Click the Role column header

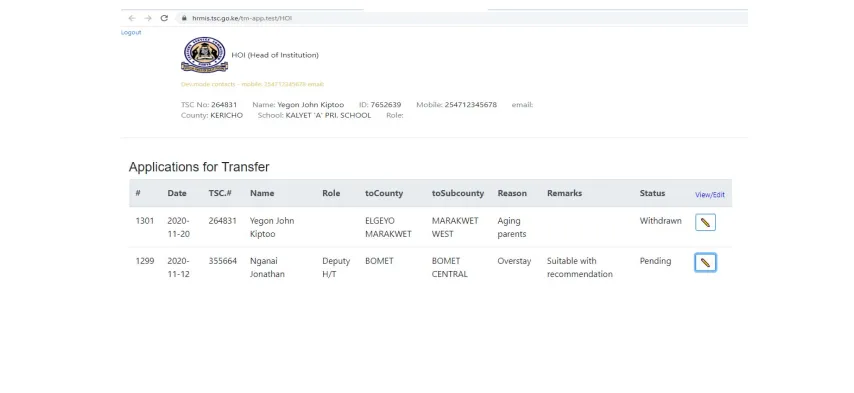331,193
